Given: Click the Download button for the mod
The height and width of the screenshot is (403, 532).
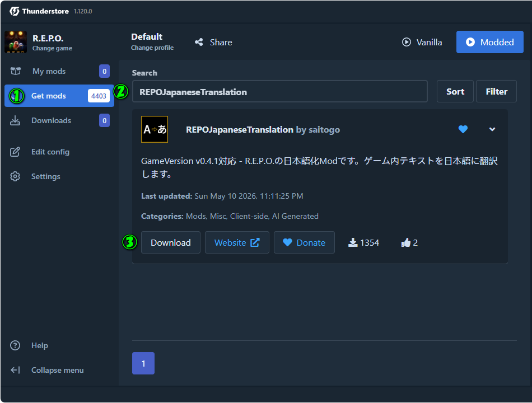Looking at the screenshot, I should [x=171, y=242].
